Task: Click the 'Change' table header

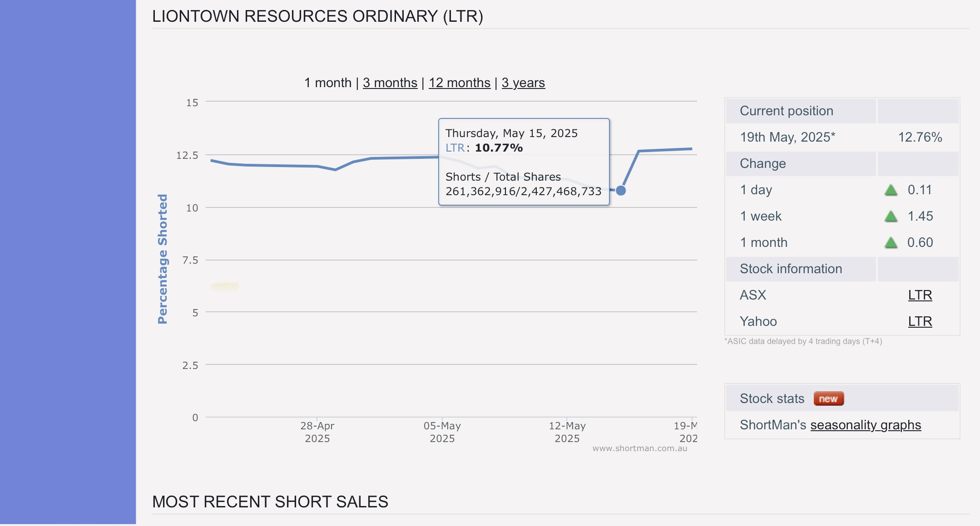Action: coord(763,163)
